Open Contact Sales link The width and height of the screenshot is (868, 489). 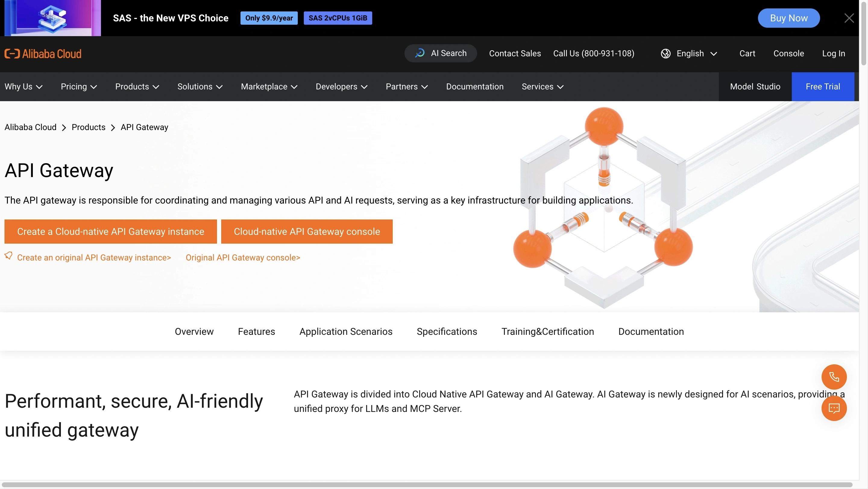[x=515, y=54]
